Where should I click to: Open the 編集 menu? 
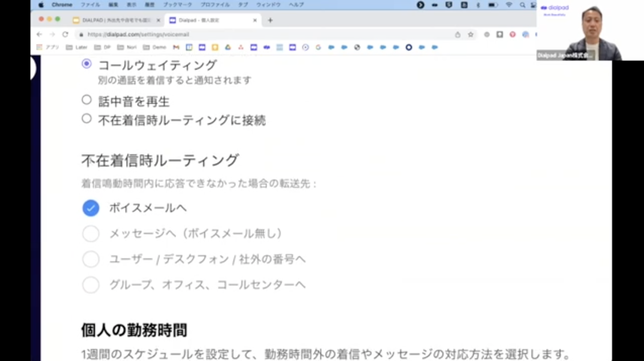coord(113,5)
